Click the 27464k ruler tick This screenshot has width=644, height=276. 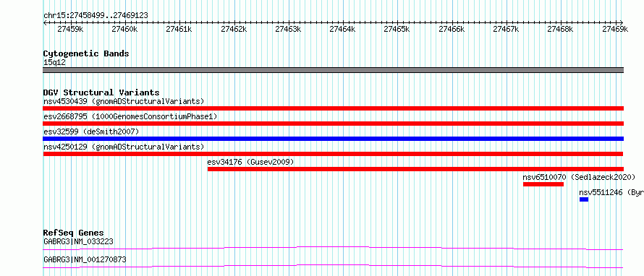coord(342,29)
